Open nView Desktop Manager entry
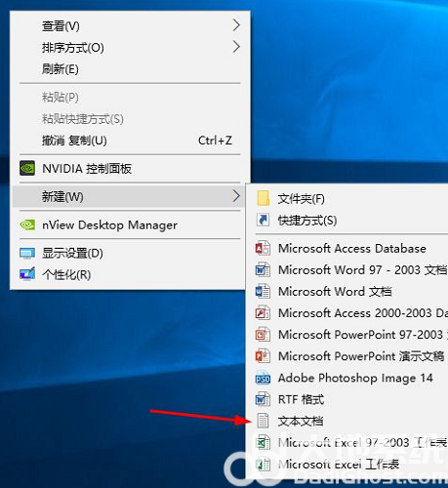The image size is (448, 488). (130, 224)
